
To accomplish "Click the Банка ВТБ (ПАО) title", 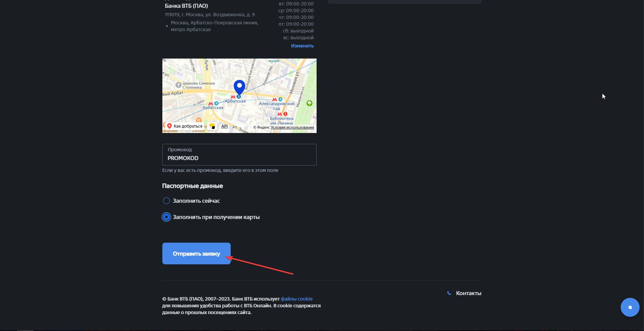I will [x=186, y=6].
